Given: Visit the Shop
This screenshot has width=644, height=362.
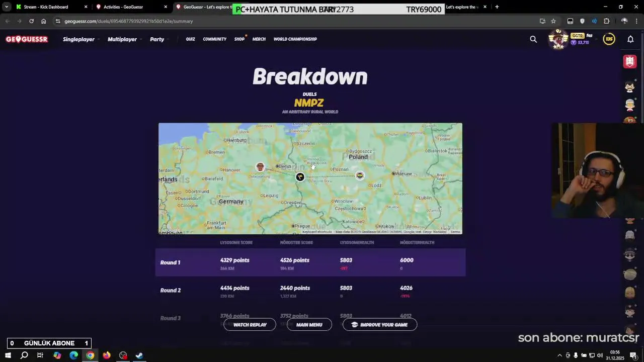Looking at the screenshot, I should pyautogui.click(x=239, y=39).
